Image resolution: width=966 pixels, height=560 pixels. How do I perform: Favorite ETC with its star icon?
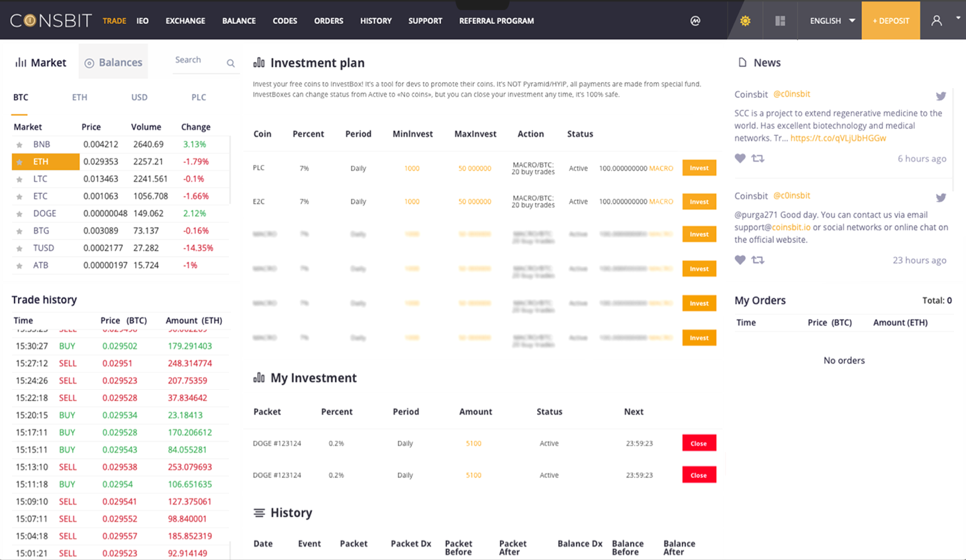point(19,197)
